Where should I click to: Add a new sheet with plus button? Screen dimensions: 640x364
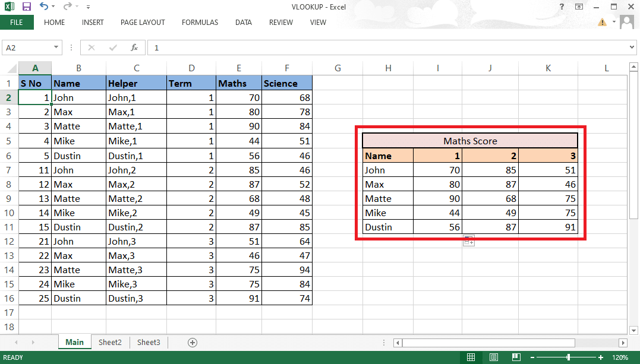[193, 343]
